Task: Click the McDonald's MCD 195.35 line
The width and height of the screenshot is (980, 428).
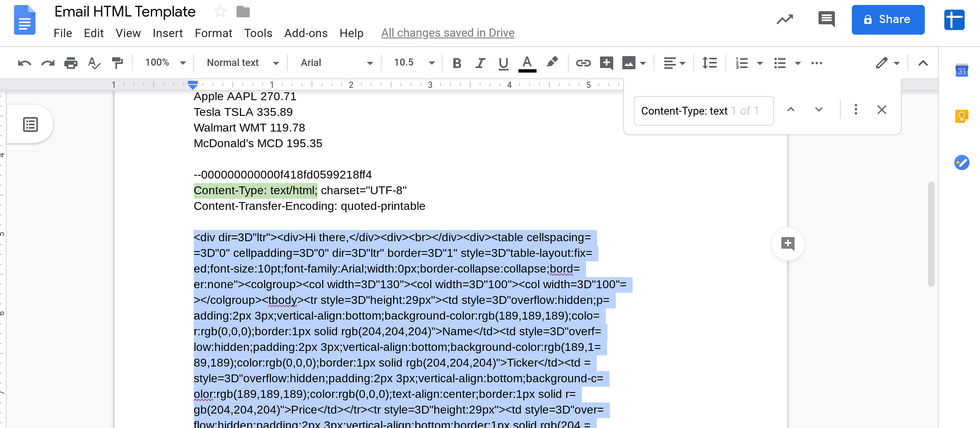Action: 258,143
